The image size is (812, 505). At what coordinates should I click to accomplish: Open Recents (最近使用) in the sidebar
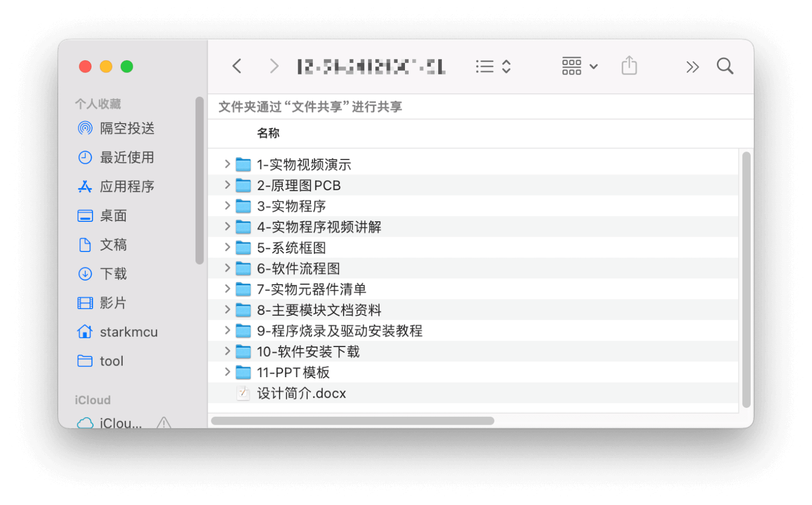117,157
